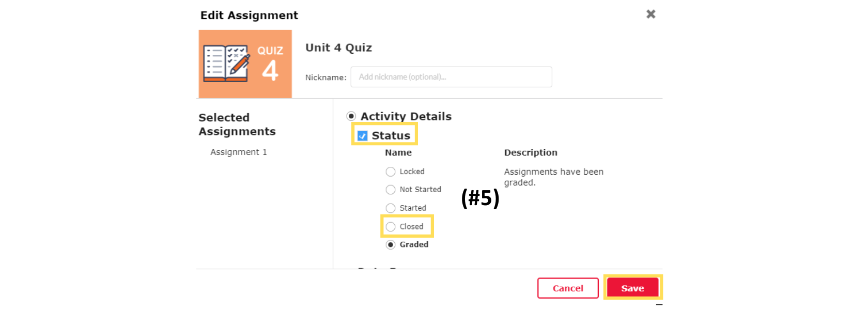This screenshot has height=310, width=868.
Task: Close the Edit Assignment dialog
Action: tap(650, 14)
